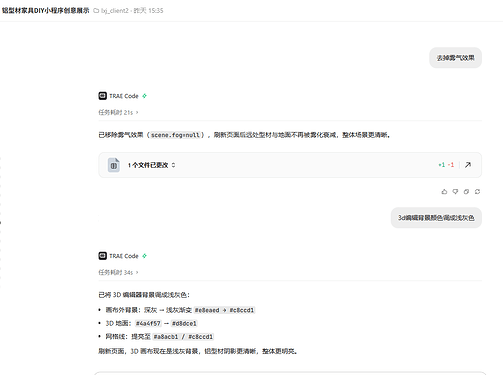Viewport: 503px width, 375px height.
Task: Click the conversation title 铝型材家具DIY小程序创意展示
Action: (x=46, y=11)
